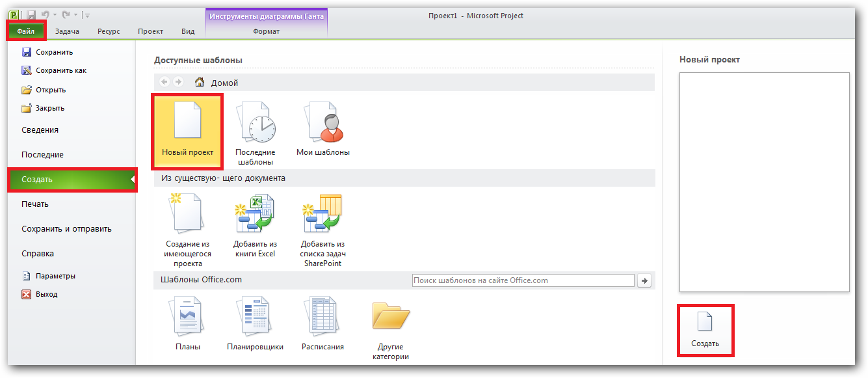Choose Создание из имеющегося проекта
868x378 pixels.
click(188, 231)
